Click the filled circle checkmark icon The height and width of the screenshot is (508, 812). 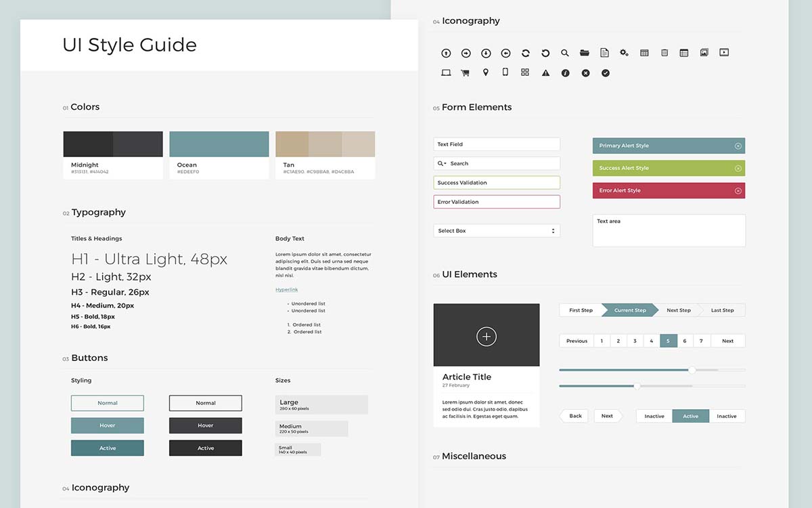(606, 73)
